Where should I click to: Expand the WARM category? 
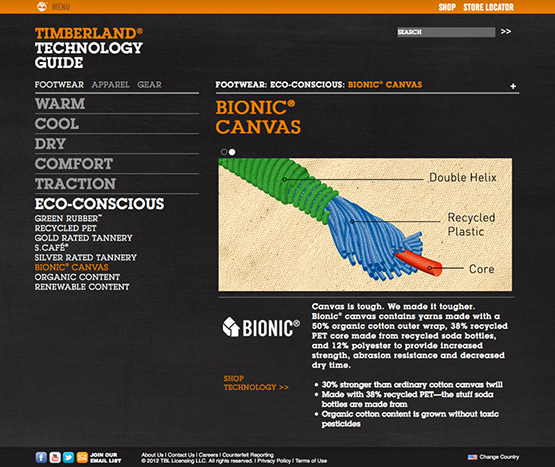coord(60,104)
